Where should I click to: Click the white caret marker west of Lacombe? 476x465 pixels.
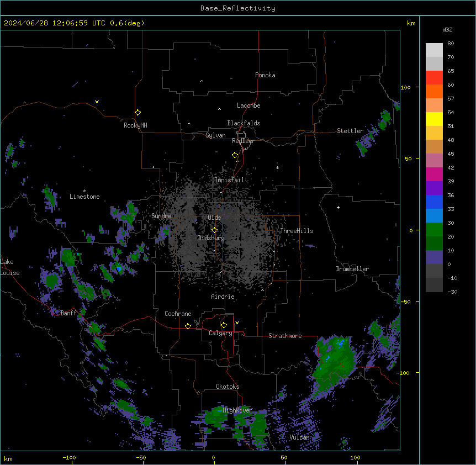coord(219,109)
